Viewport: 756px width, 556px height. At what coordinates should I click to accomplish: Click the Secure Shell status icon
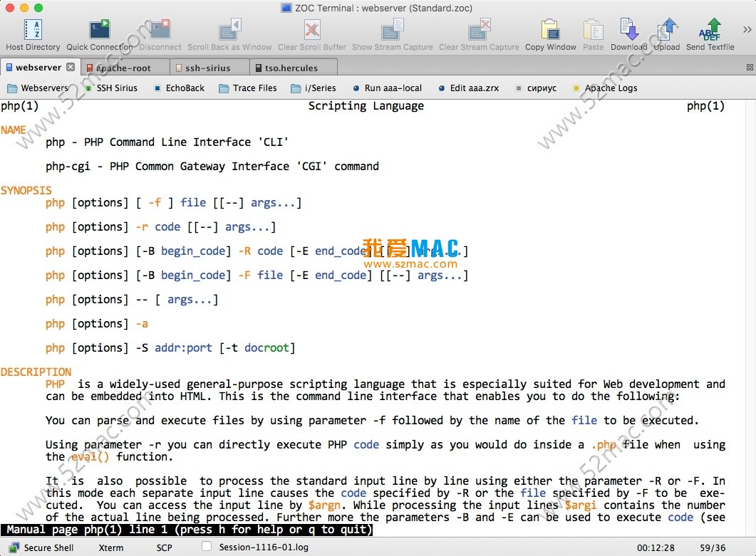tap(14, 547)
